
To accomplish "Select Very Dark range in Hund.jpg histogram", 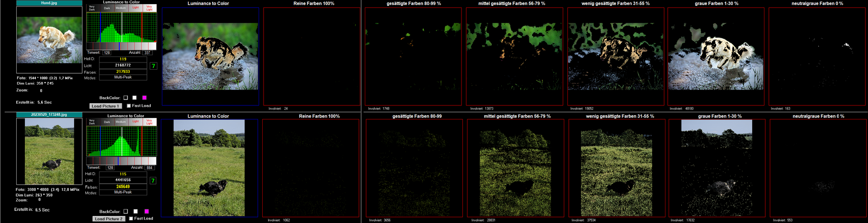I will 92,8.
